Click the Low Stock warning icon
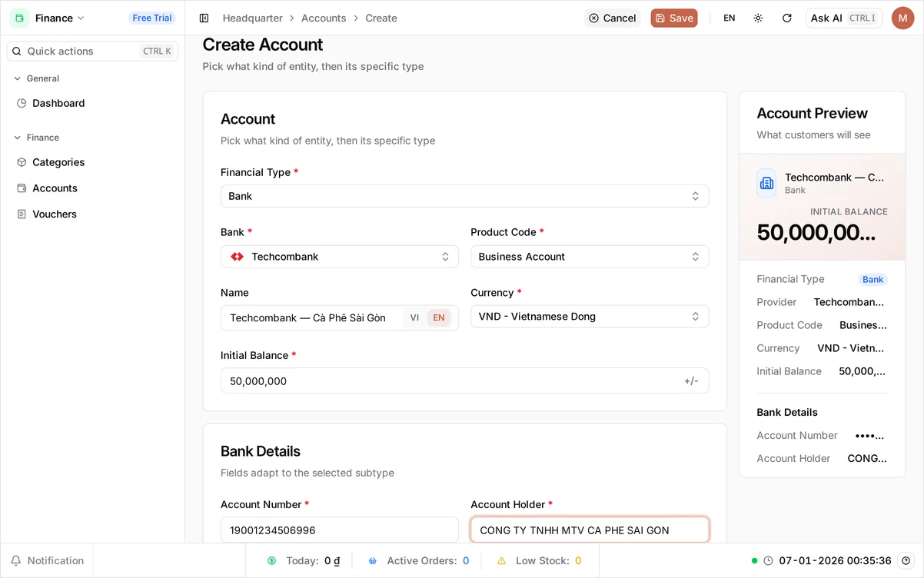The width and height of the screenshot is (924, 578). (x=502, y=561)
